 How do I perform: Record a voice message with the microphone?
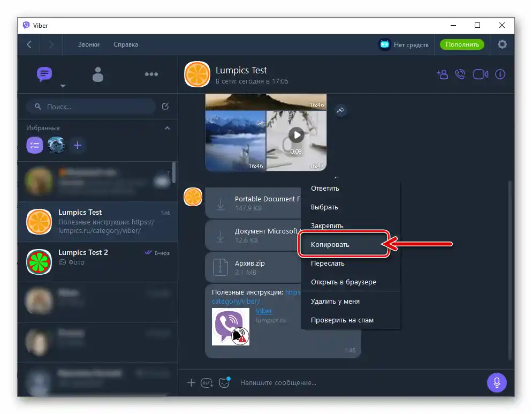(496, 383)
